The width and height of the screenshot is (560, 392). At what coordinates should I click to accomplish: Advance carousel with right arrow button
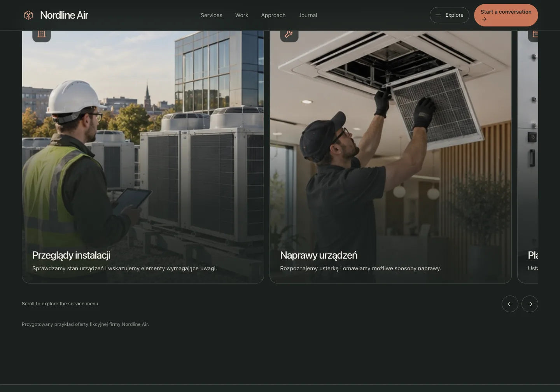point(530,304)
